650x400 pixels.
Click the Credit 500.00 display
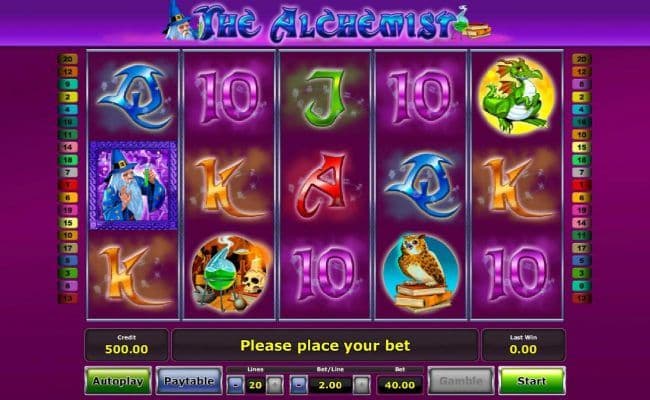point(126,344)
